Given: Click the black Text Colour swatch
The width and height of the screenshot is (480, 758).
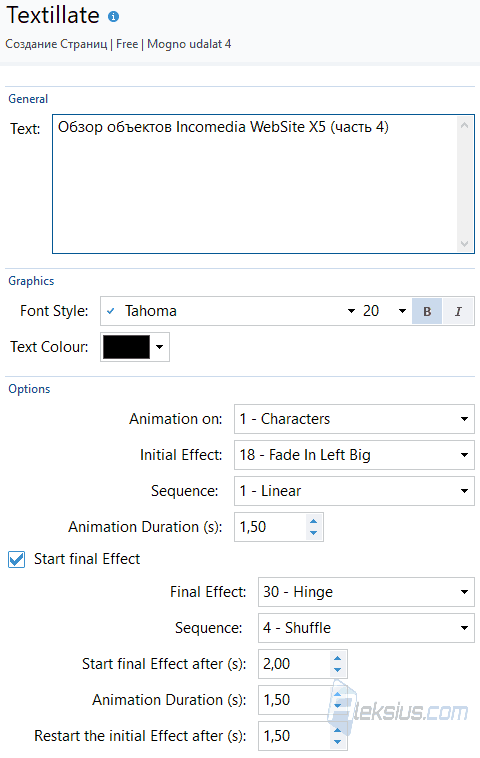Looking at the screenshot, I should 126,347.
